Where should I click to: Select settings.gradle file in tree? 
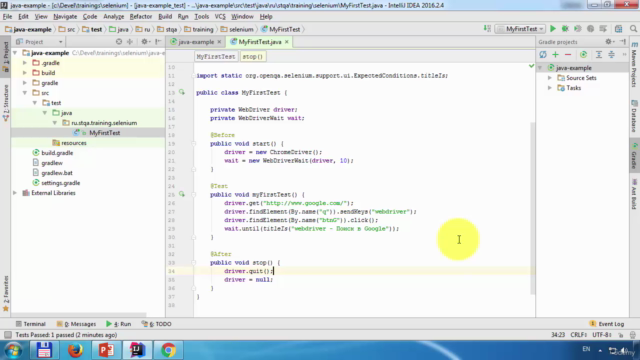pyautogui.click(x=60, y=183)
